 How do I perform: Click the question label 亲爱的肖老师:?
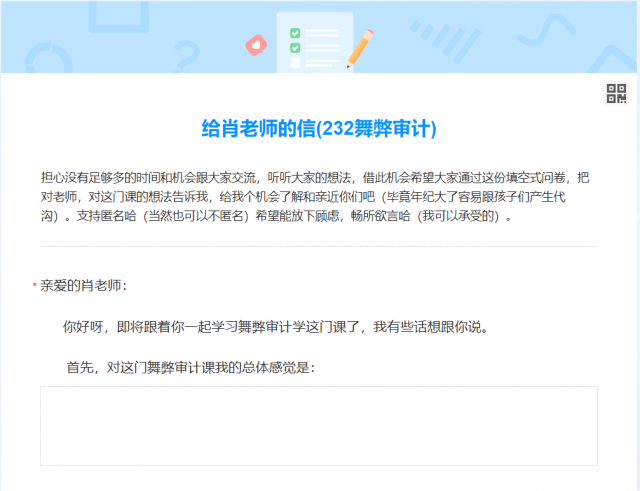point(83,286)
